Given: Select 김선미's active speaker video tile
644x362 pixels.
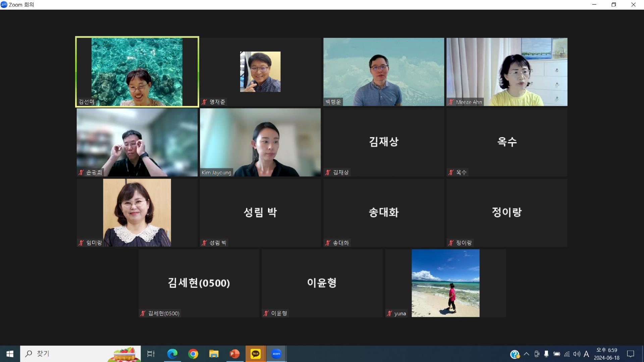Looking at the screenshot, I should (x=137, y=72).
